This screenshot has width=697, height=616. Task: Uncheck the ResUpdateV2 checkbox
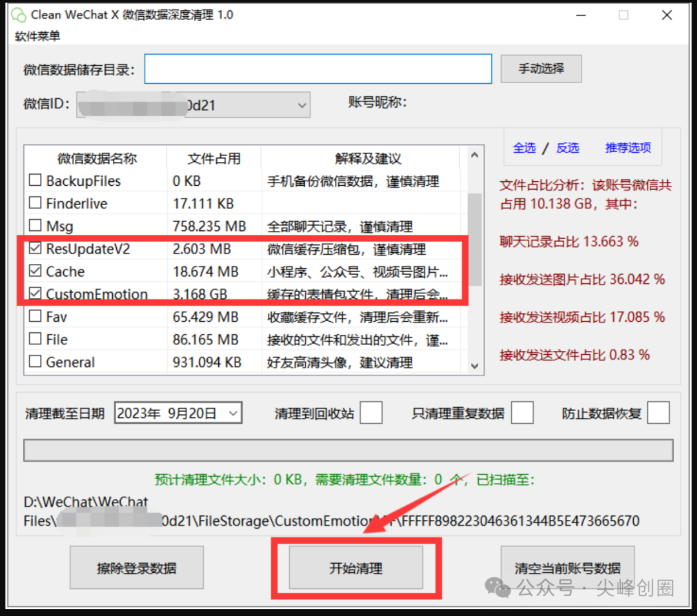35,248
